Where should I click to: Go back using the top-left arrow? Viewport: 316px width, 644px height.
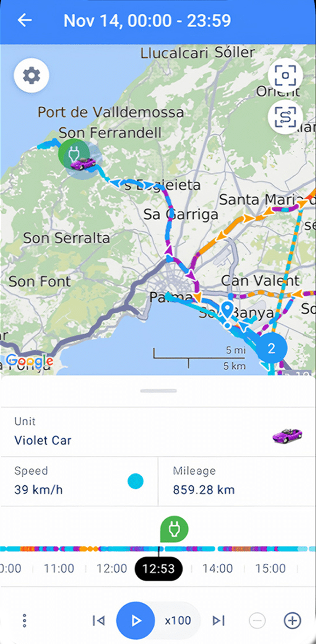pos(24,20)
